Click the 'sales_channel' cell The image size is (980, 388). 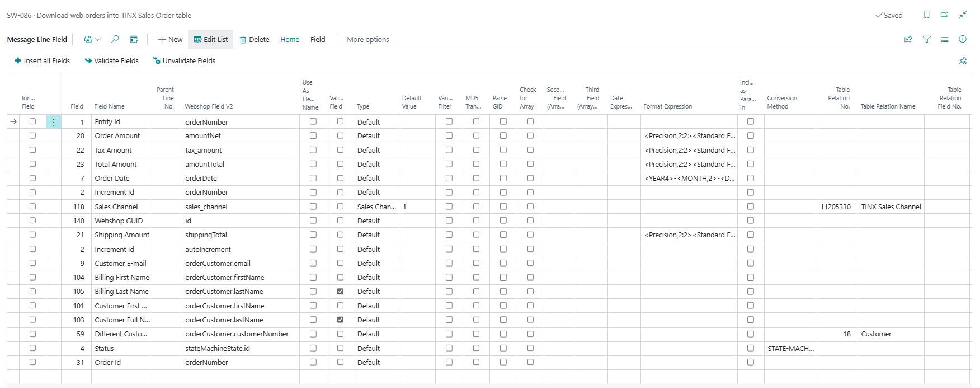point(241,207)
